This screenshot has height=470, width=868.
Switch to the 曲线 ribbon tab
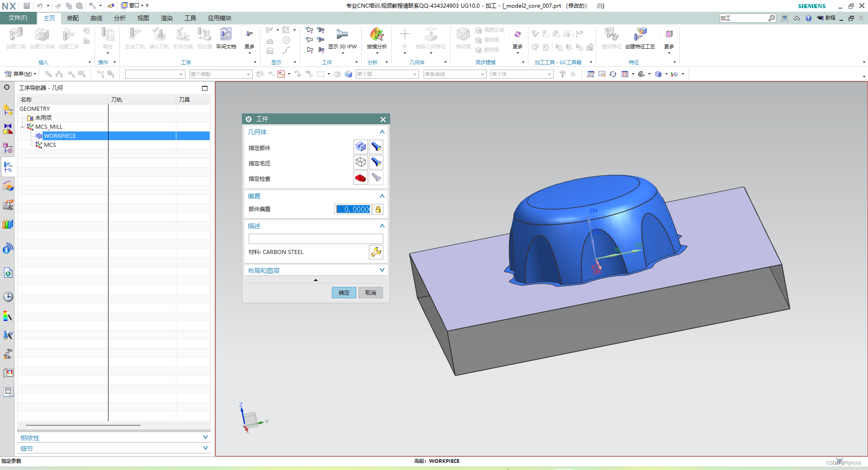(96, 18)
